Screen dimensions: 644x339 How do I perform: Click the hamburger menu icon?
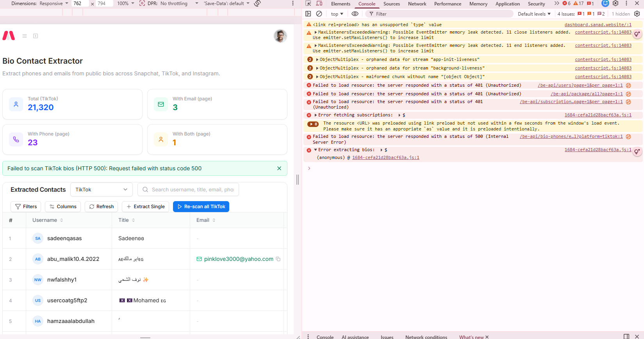coord(25,36)
